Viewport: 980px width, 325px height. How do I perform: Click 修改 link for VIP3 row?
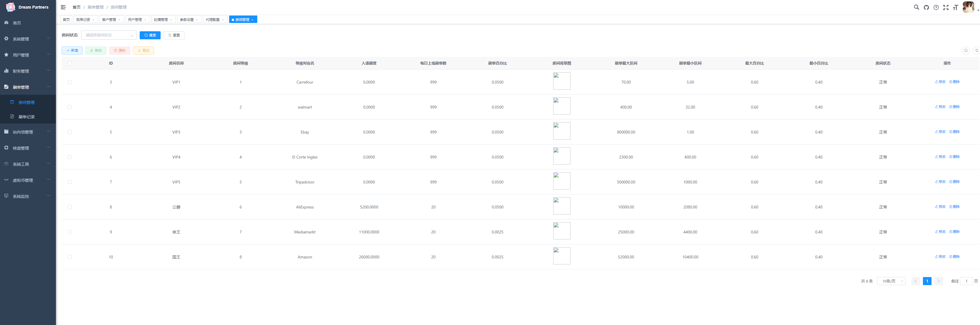click(940, 132)
